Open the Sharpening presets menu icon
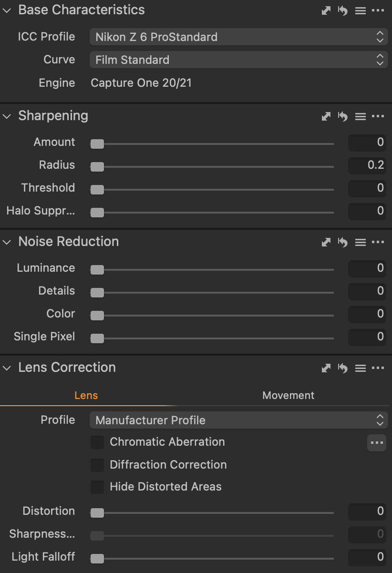 361,116
